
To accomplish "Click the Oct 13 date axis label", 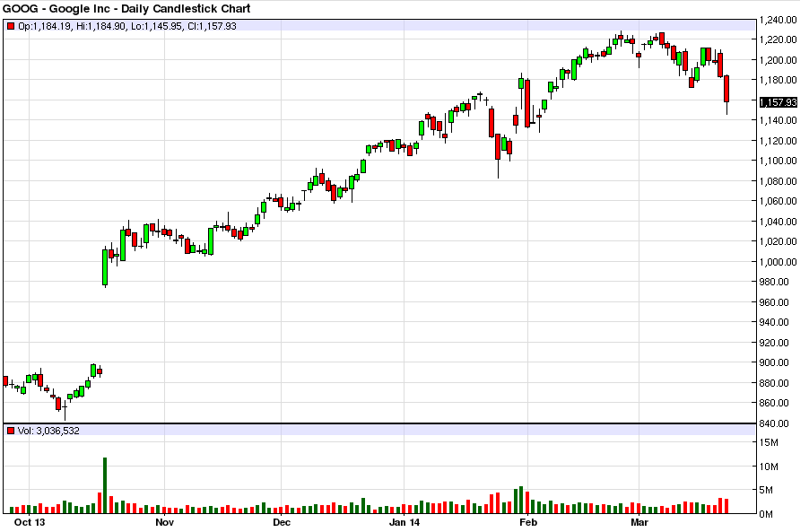I will coord(30,522).
